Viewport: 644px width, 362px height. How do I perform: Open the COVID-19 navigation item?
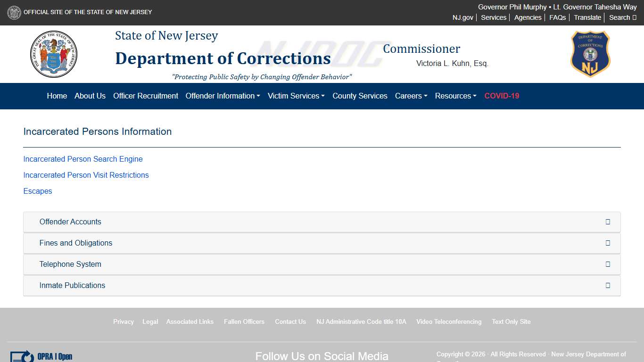click(x=502, y=96)
